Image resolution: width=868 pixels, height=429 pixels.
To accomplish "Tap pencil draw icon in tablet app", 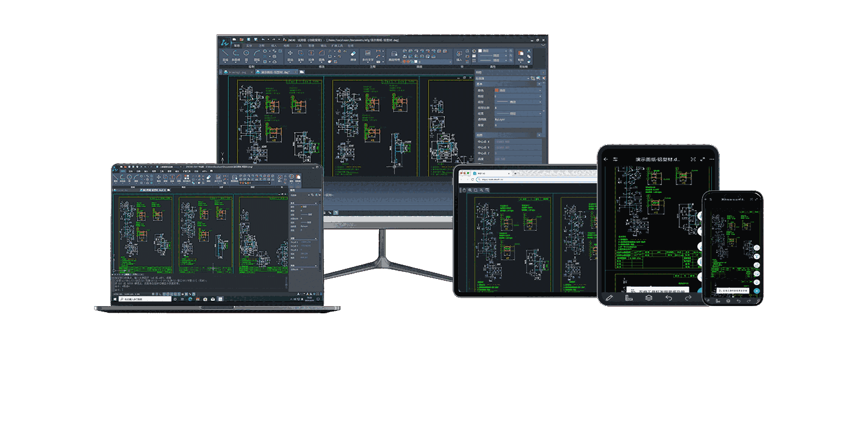I will point(609,298).
